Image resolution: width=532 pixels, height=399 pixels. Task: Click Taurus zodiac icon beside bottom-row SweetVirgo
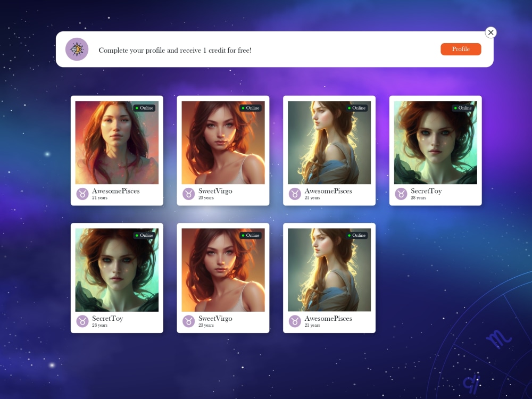click(x=189, y=321)
